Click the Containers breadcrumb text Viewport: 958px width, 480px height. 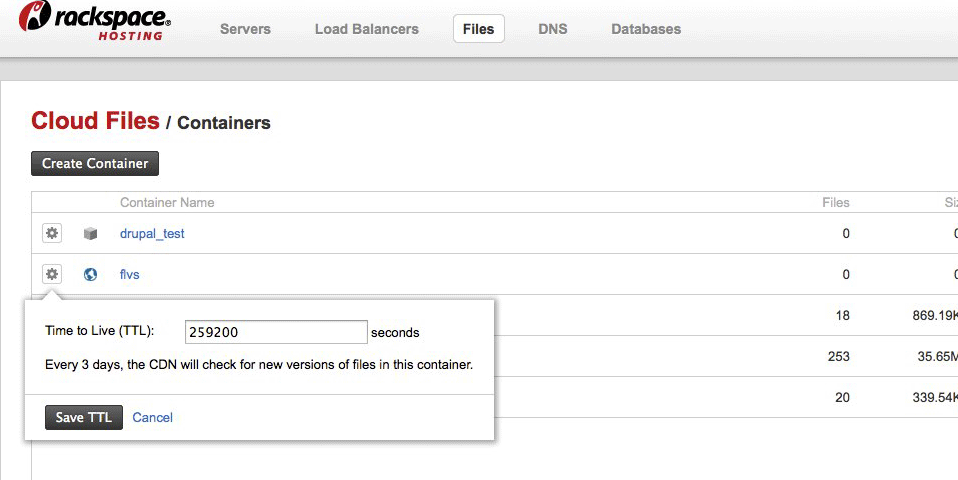point(224,122)
